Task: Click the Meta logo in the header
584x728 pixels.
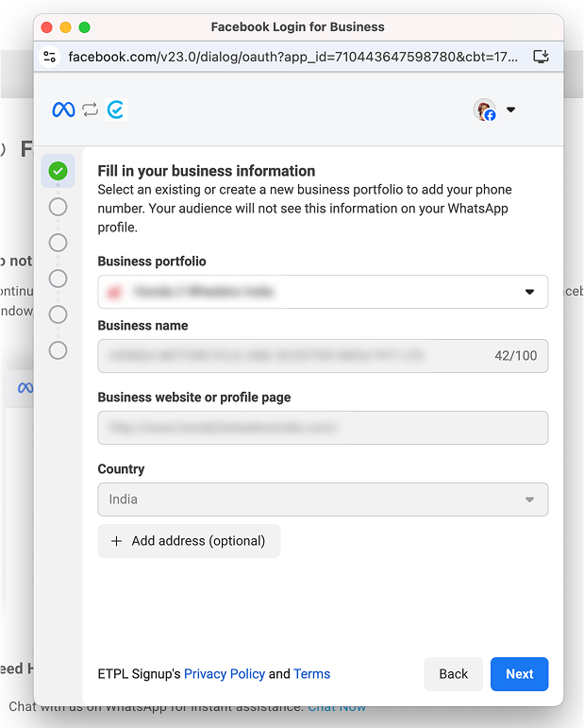Action: point(63,110)
